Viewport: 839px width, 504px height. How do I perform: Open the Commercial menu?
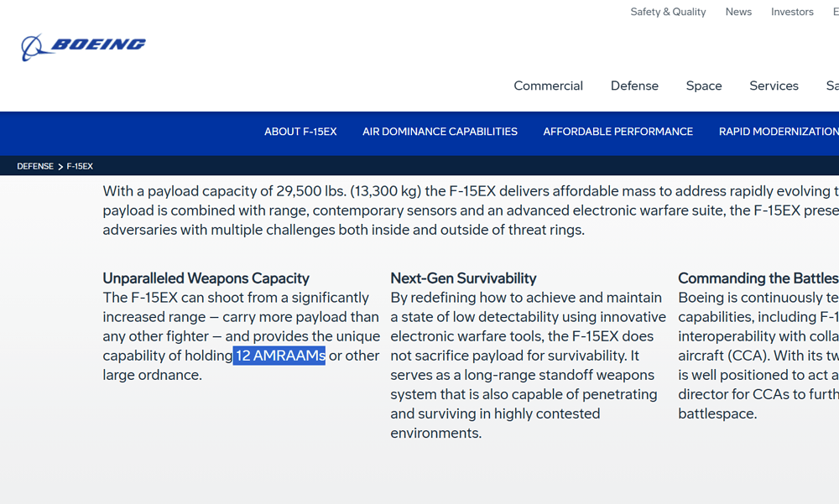pyautogui.click(x=548, y=86)
